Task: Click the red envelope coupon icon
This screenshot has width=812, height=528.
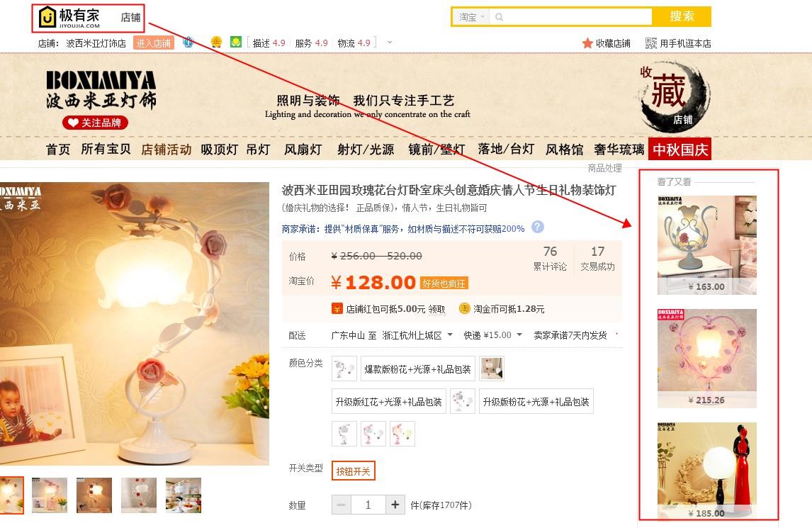Action: coord(337,309)
